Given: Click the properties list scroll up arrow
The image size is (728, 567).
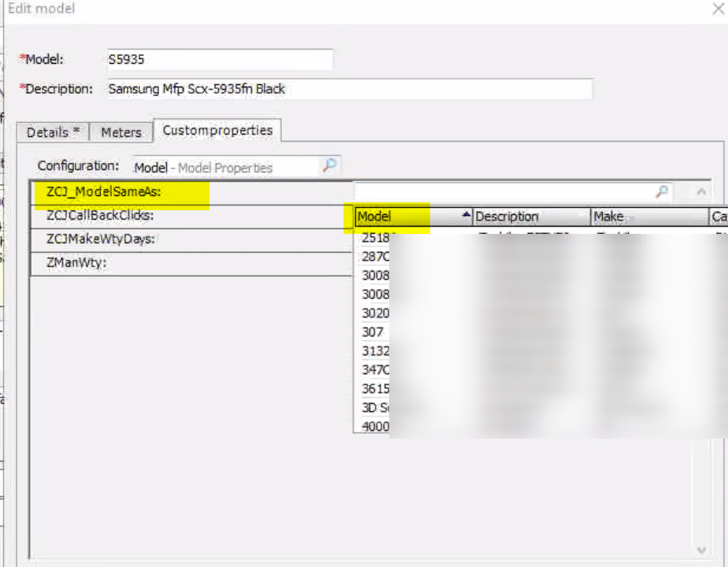Looking at the screenshot, I should [x=701, y=191].
